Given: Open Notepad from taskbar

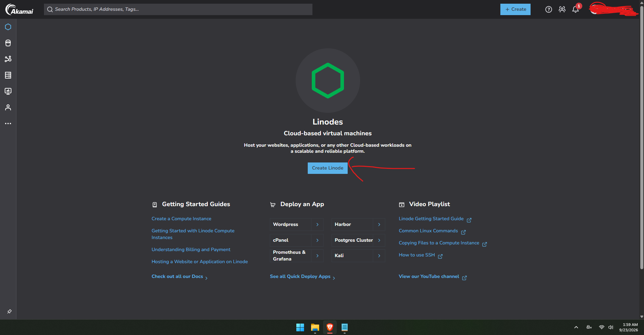Looking at the screenshot, I should tap(345, 327).
